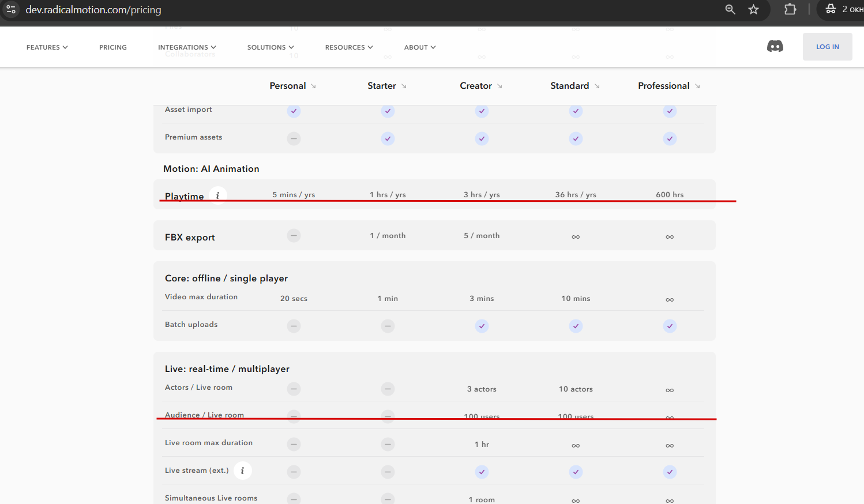Screen dimensions: 864x504
Task: Click Batch uploads dash for Starter
Action: click(388, 326)
